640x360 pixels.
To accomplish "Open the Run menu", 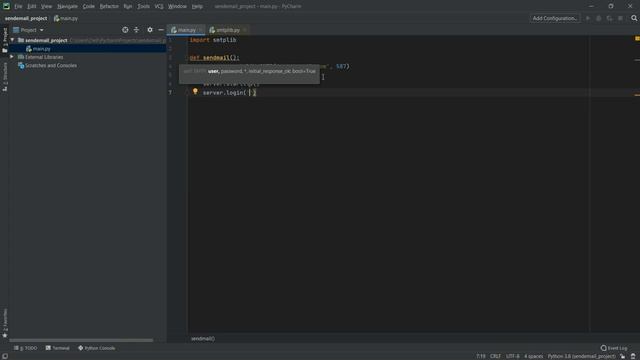I will pyautogui.click(x=128, y=7).
